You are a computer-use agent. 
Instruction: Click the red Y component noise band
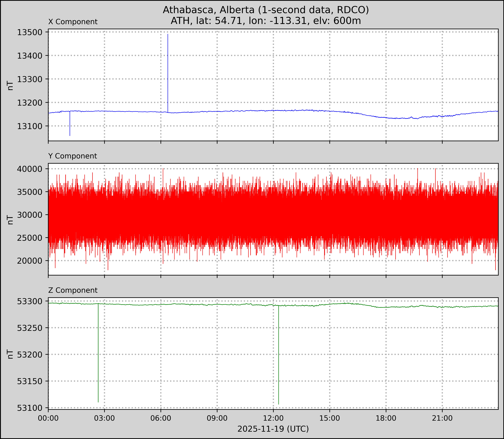[x=270, y=216]
